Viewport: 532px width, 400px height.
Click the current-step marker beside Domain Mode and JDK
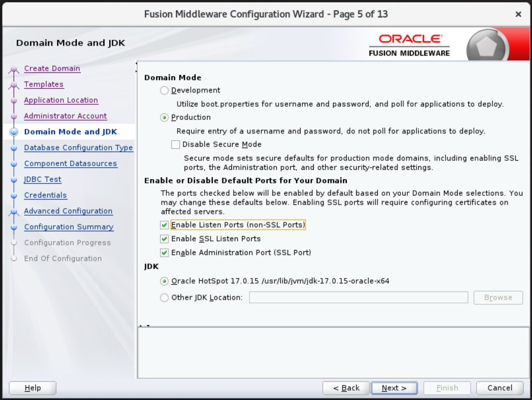[14, 132]
